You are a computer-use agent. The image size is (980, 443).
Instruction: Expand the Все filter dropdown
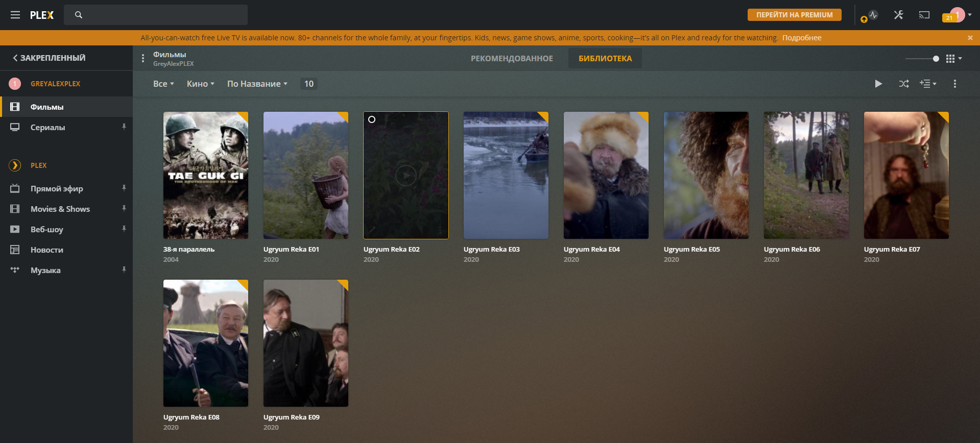pyautogui.click(x=163, y=84)
